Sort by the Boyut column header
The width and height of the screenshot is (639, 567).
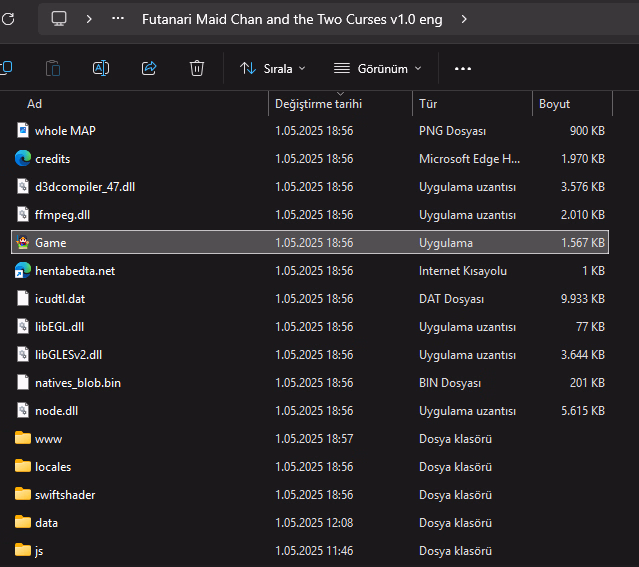pyautogui.click(x=554, y=104)
